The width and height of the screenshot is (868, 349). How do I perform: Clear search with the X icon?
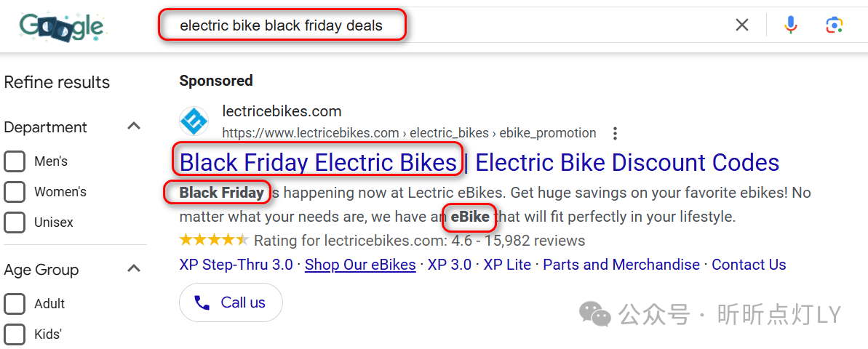point(741,25)
